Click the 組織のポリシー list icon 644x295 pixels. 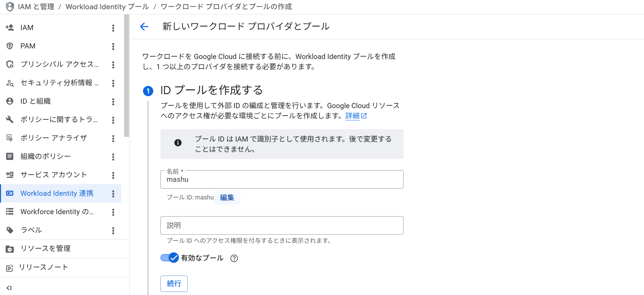point(10,157)
